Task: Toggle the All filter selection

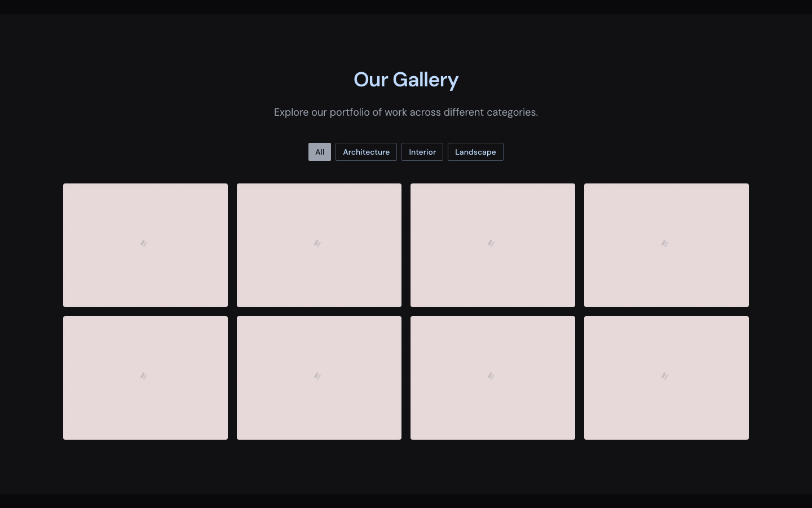Action: click(320, 152)
